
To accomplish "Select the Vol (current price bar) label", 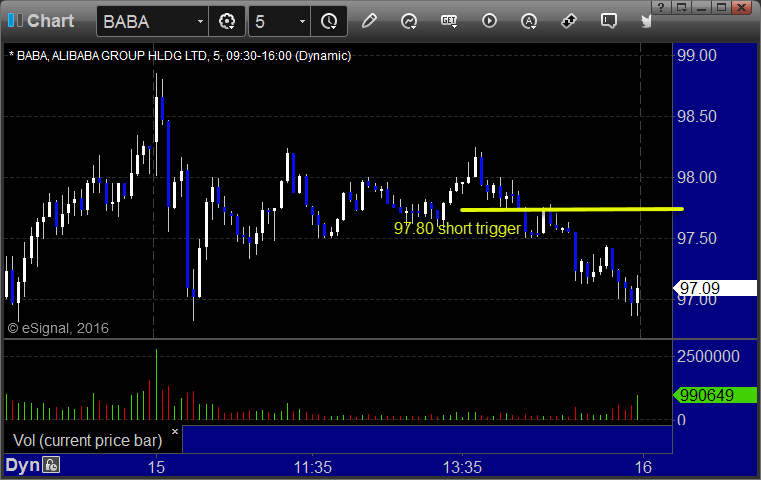I will point(87,440).
